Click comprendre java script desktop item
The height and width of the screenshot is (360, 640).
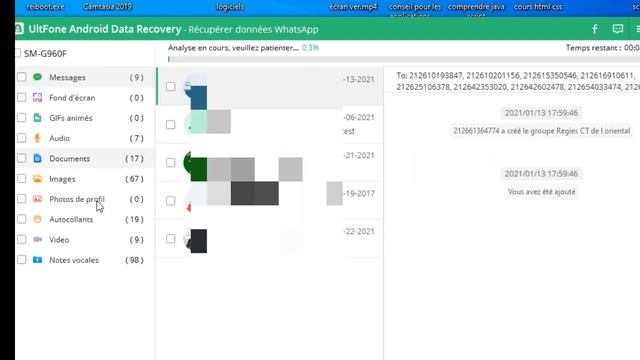[476, 10]
